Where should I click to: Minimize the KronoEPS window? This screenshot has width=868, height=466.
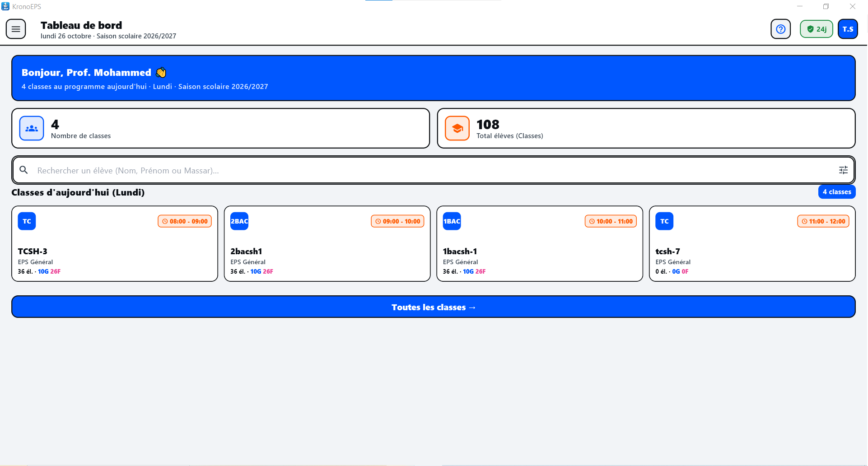(x=800, y=6)
